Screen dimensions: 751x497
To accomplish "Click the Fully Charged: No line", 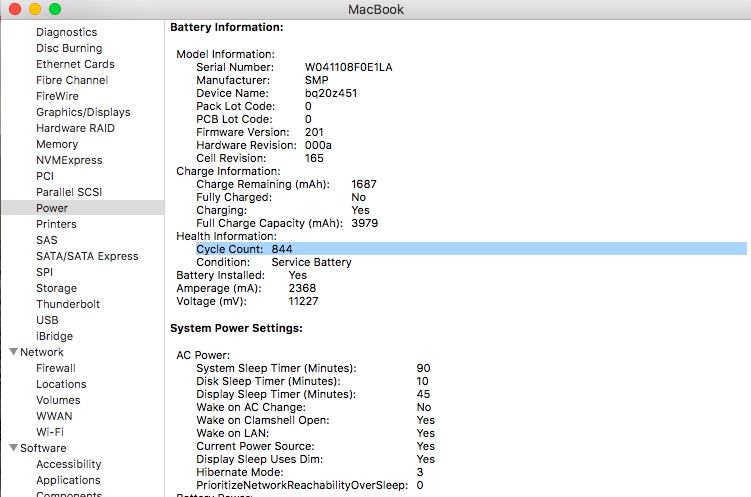I will click(281, 197).
